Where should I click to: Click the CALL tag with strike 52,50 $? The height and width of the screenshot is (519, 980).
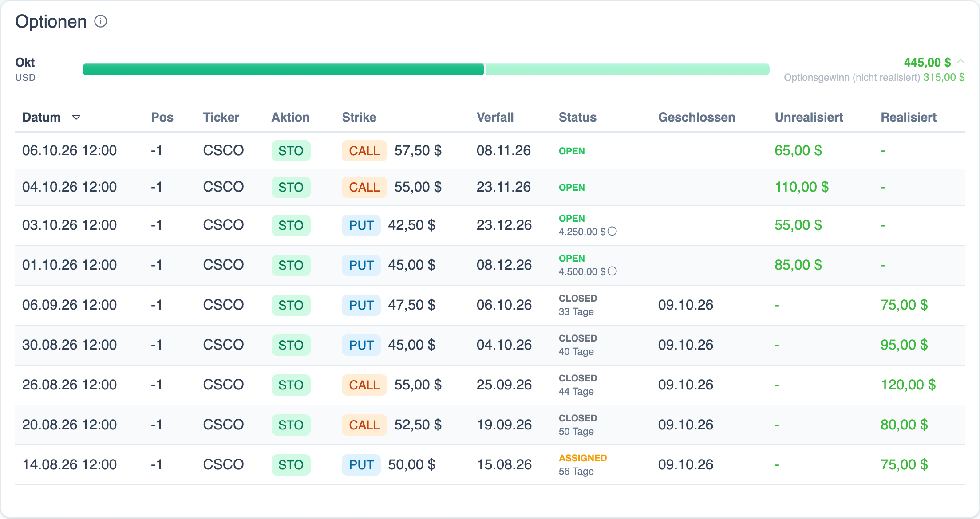[x=364, y=425]
